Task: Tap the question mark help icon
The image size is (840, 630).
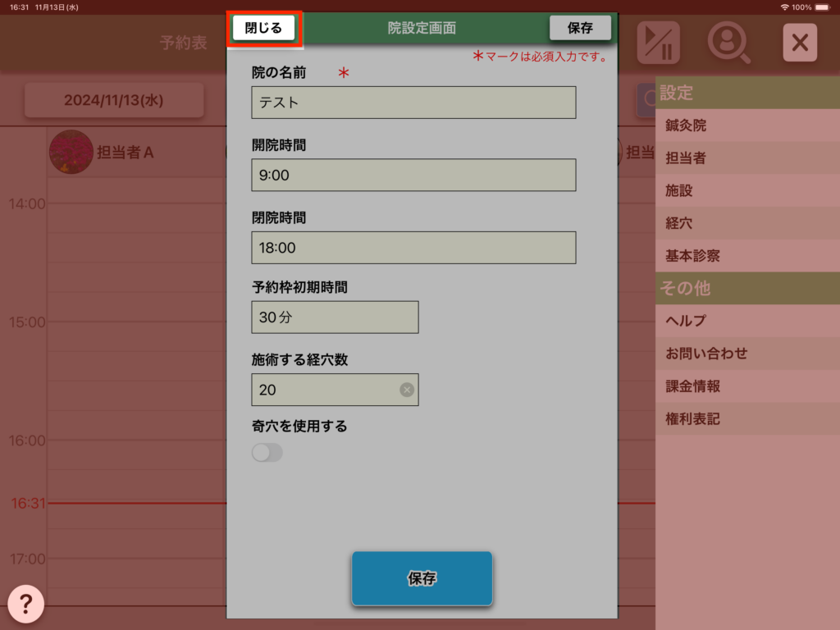Action: click(25, 605)
